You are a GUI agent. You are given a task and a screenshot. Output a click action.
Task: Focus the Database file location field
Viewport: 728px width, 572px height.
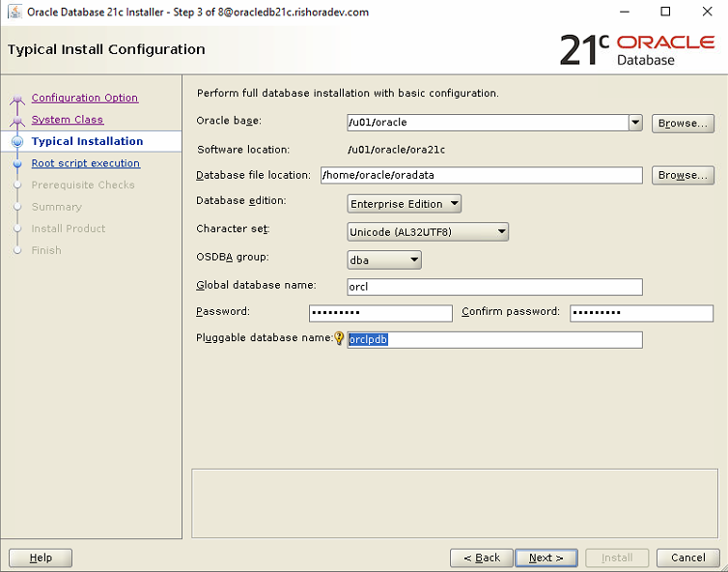[x=482, y=175]
